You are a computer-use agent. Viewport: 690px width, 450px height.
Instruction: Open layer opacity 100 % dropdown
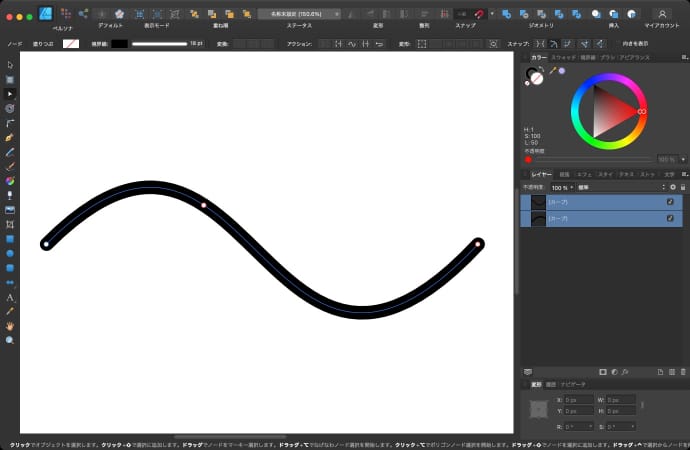tap(562, 187)
